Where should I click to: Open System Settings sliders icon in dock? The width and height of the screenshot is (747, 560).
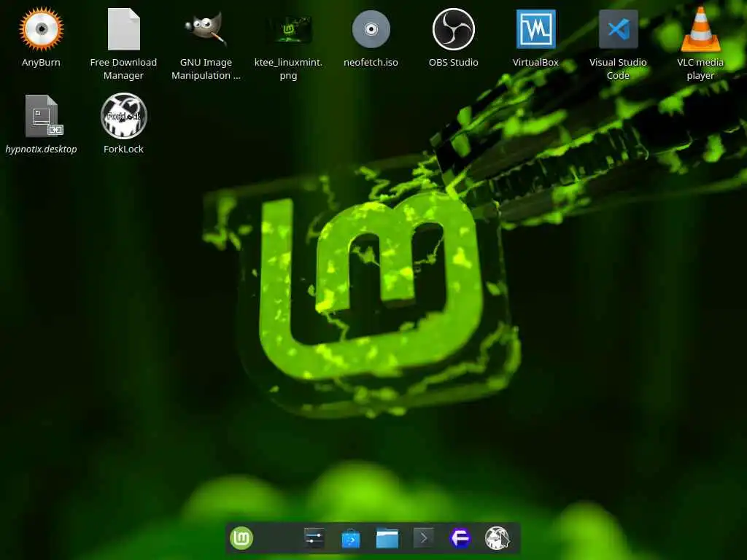click(x=314, y=539)
